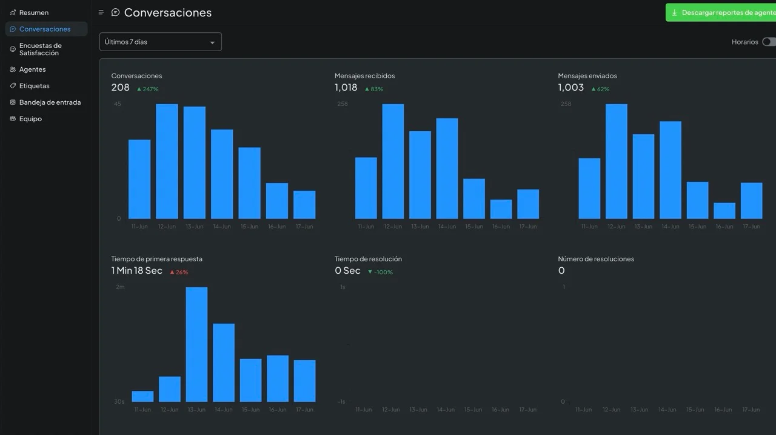Viewport: 776px width, 435px height.
Task: Click the Agentes people icon
Action: (12, 70)
